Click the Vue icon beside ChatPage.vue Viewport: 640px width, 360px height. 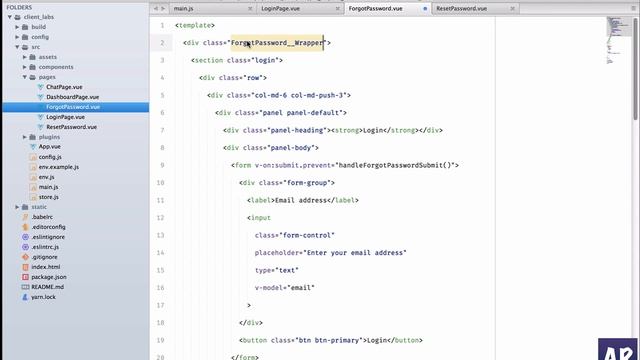[x=40, y=87]
